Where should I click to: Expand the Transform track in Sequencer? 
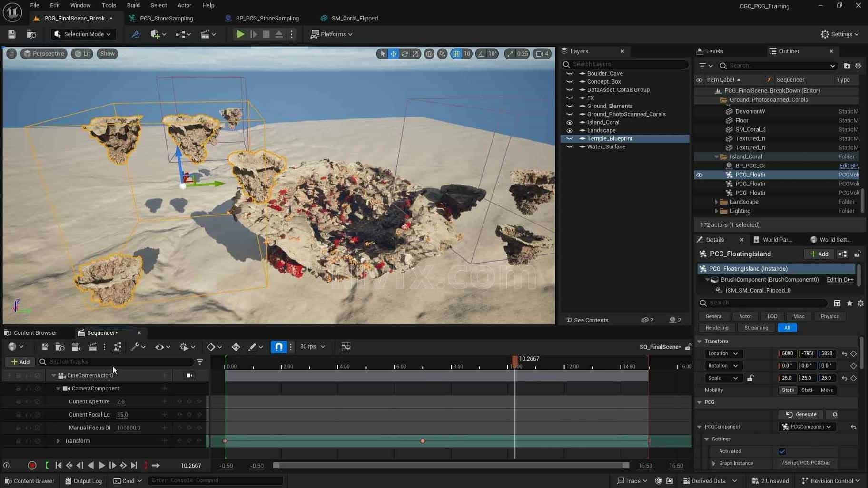58,441
